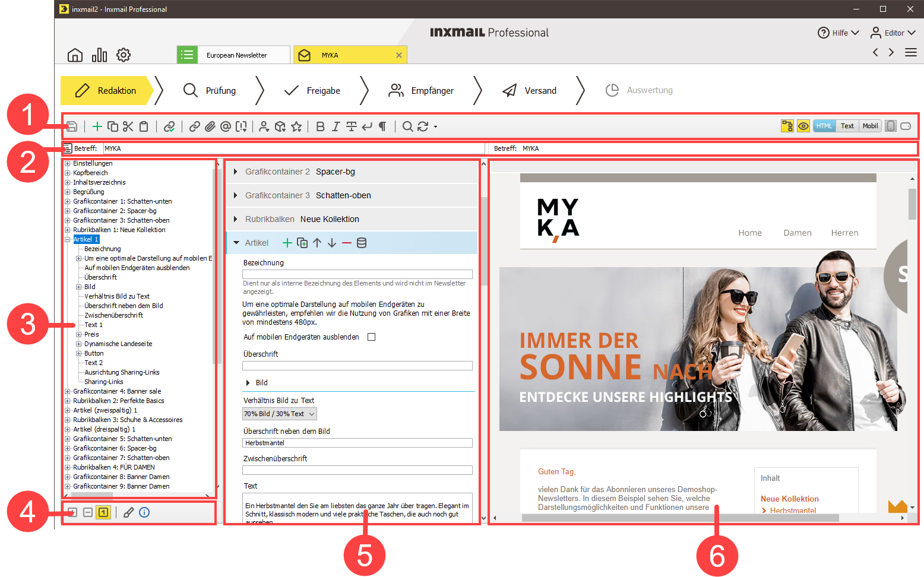This screenshot has width=924, height=577.
Task: Open the Editor user dropdown
Action: click(893, 33)
